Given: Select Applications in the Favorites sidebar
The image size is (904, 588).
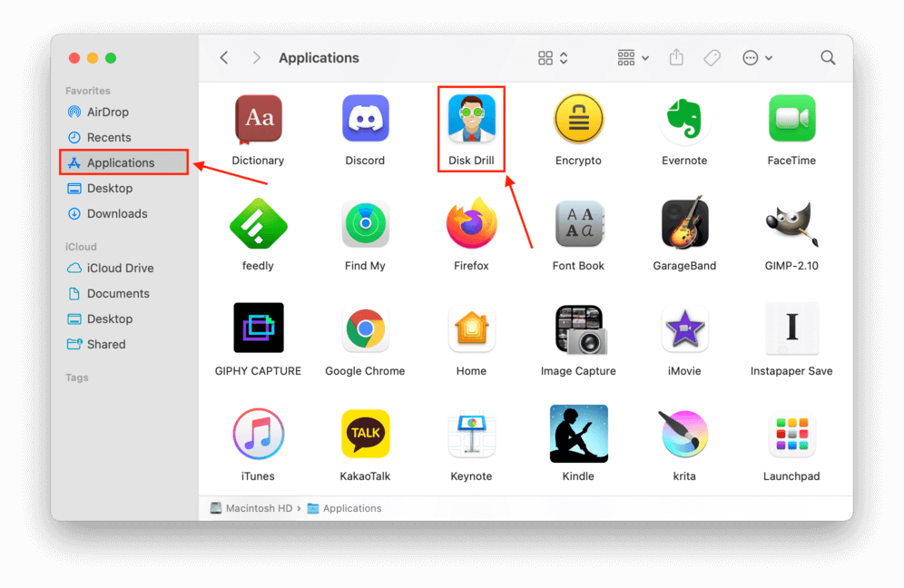Looking at the screenshot, I should click(x=124, y=162).
